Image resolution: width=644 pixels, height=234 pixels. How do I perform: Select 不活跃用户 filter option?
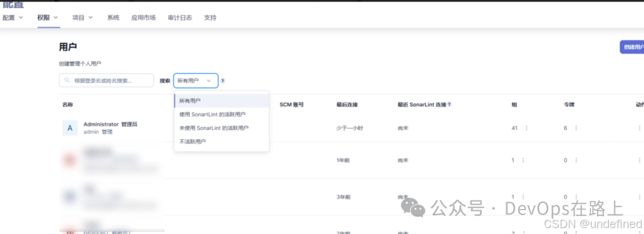pyautogui.click(x=221, y=141)
